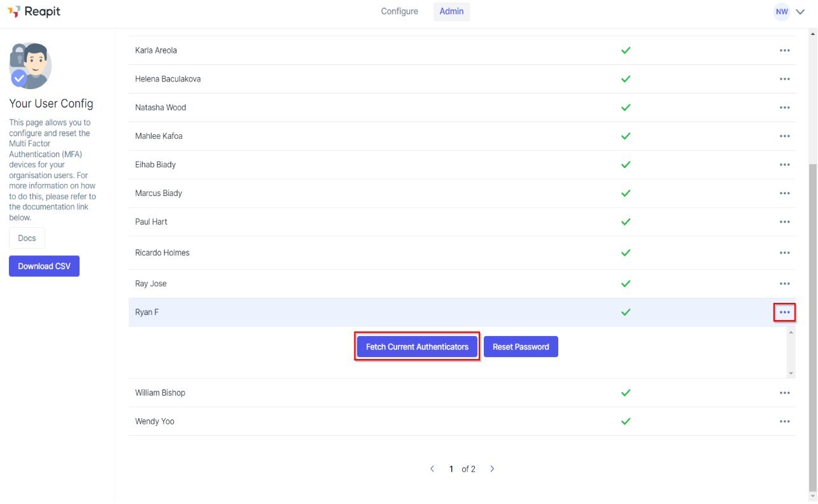Click the NW user initials avatar
Viewport: 818px width, 504px height.
[782, 11]
